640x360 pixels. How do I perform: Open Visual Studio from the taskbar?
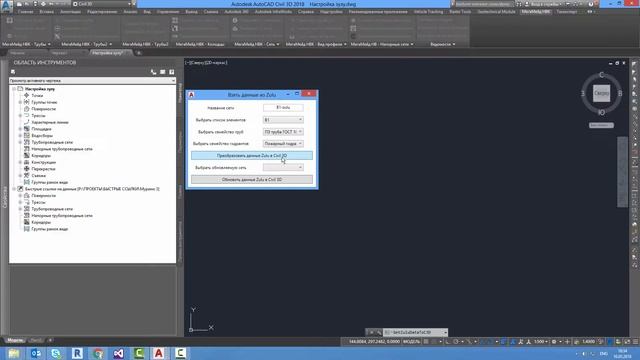(x=118, y=353)
